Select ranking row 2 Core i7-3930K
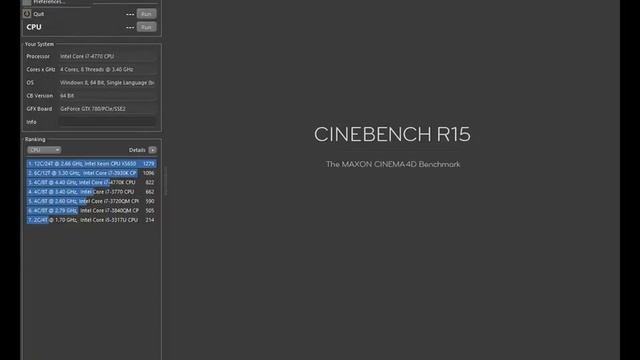This screenshot has height=360, width=640. click(91, 173)
